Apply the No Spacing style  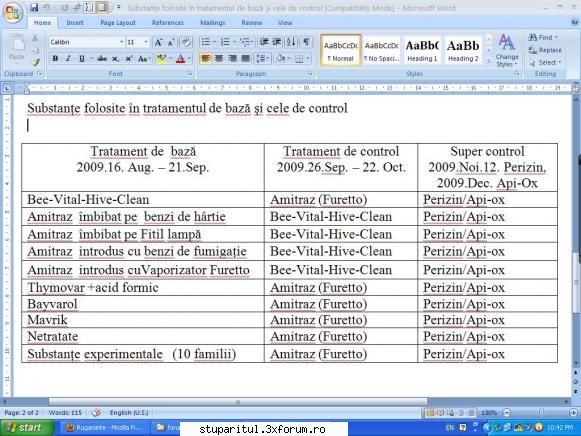(381, 50)
